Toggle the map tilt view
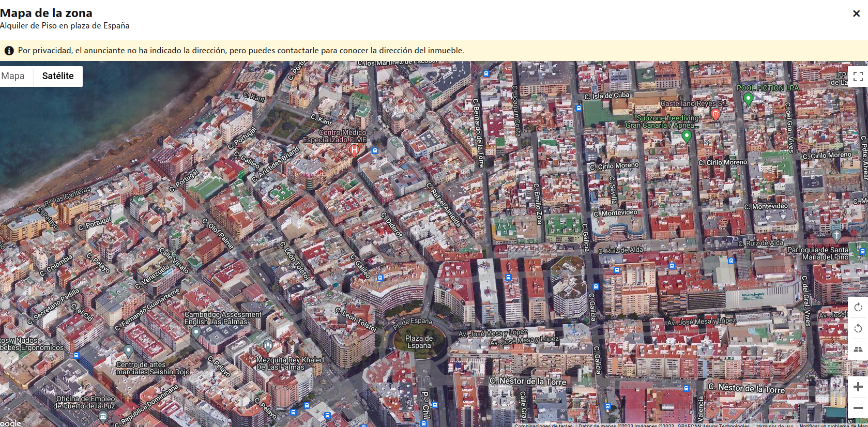This screenshot has height=427, width=868. pos(858,349)
